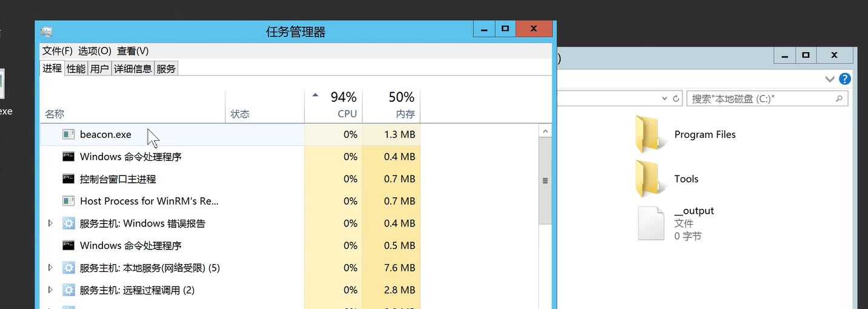This screenshot has height=309, width=868.
Task: Open the 选项(O) menu
Action: point(95,51)
